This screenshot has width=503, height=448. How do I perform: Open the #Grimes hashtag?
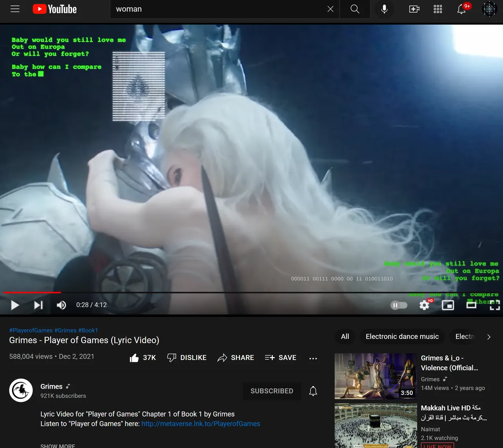pyautogui.click(x=65, y=330)
